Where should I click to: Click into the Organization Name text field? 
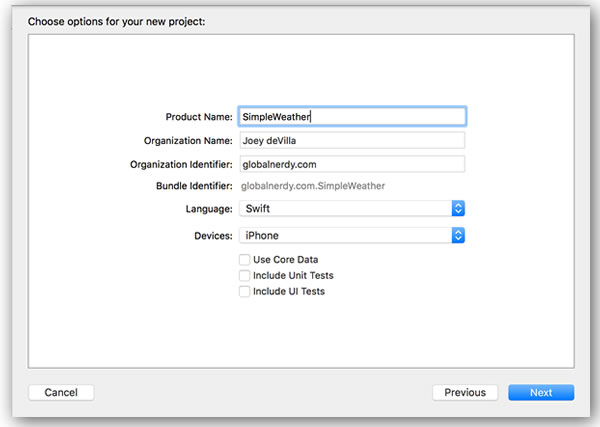click(x=352, y=140)
